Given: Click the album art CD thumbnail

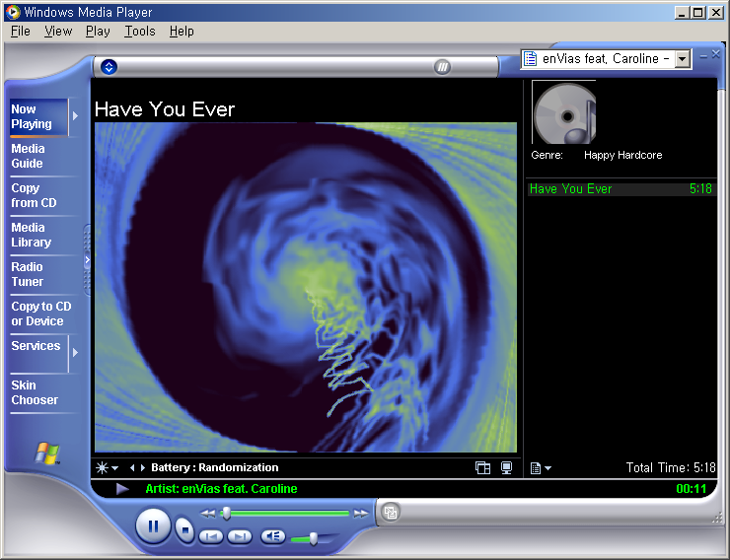Looking at the screenshot, I should click(x=564, y=112).
